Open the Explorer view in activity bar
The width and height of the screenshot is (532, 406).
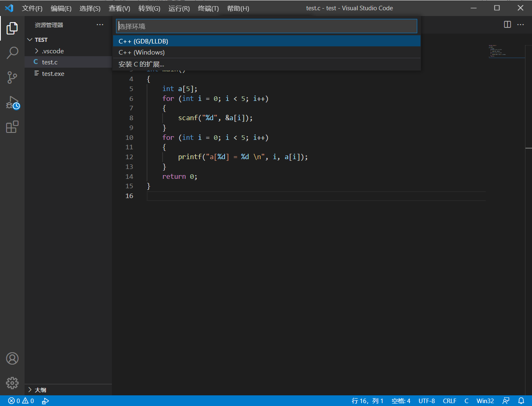click(12, 28)
